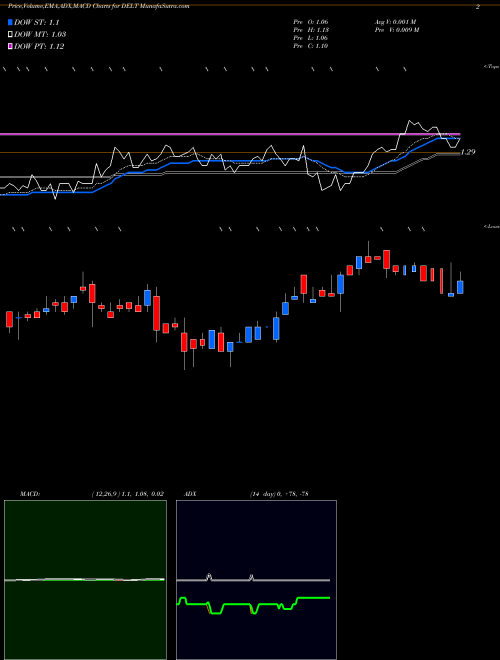Image resolution: width=500 pixels, height=660 pixels.
Task: Click the 'Pre H: 1.13' high value
Action: (311, 30)
